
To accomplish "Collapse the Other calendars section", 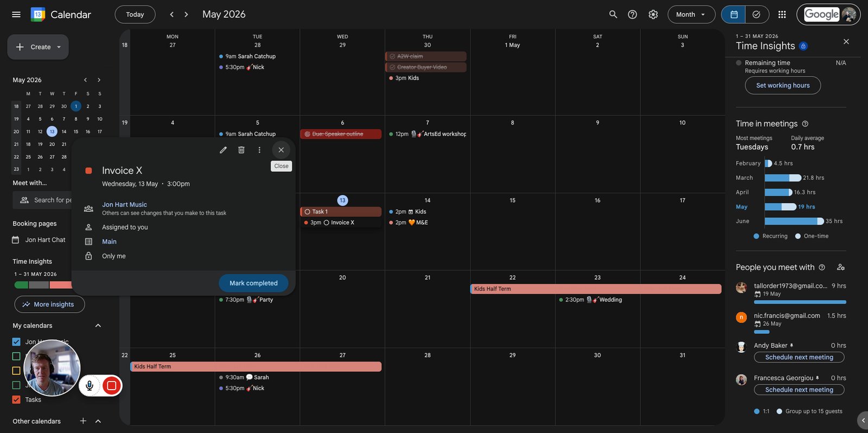I will point(98,421).
